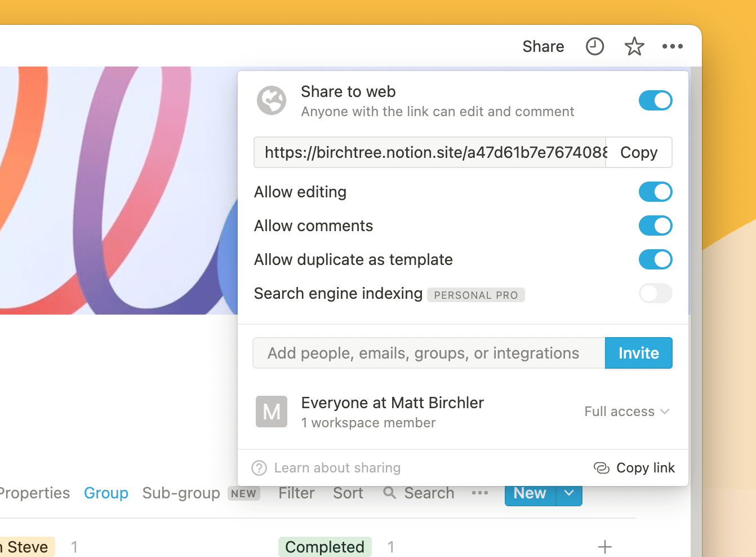Click the birchtree.notion.site URL field

(430, 152)
